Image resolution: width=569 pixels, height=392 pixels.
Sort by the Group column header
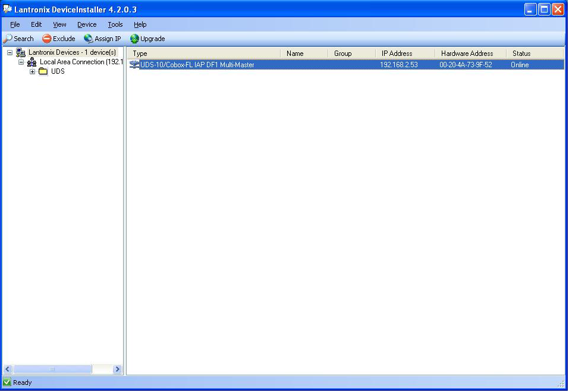click(351, 54)
